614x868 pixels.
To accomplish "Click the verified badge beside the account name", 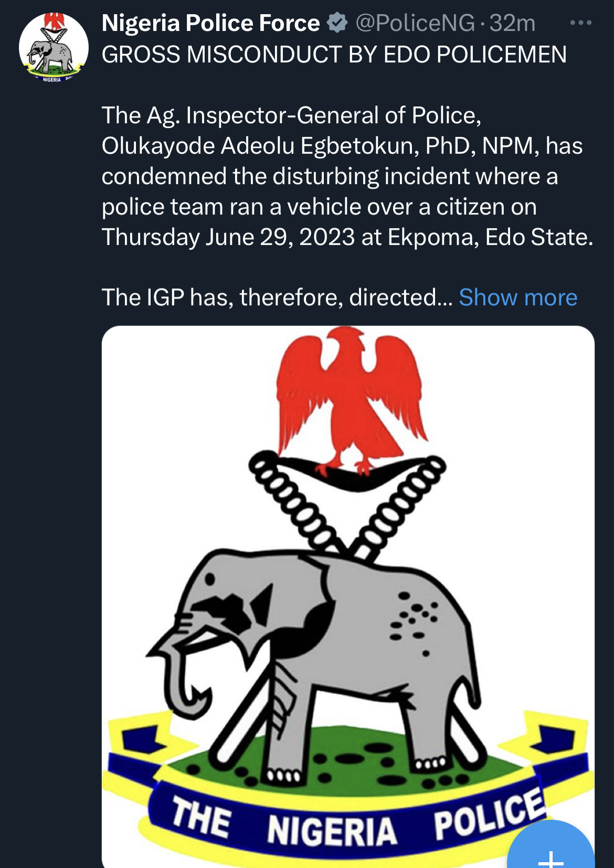I will tap(337, 23).
